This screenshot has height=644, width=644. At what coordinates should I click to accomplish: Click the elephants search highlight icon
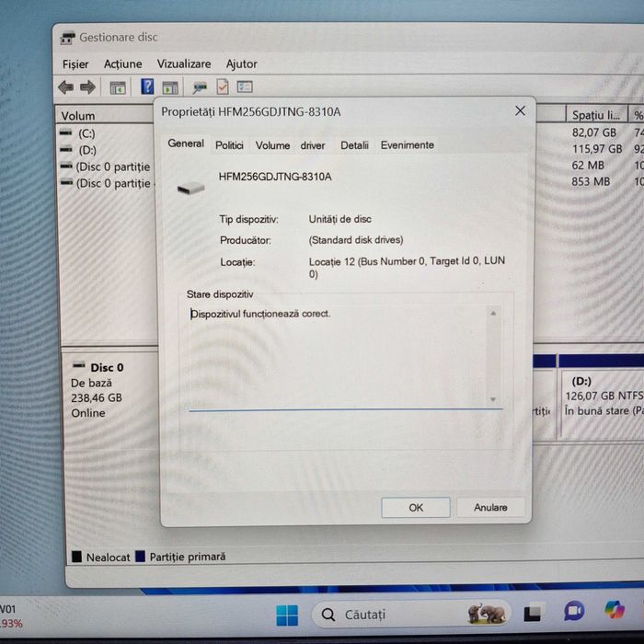[x=487, y=614]
